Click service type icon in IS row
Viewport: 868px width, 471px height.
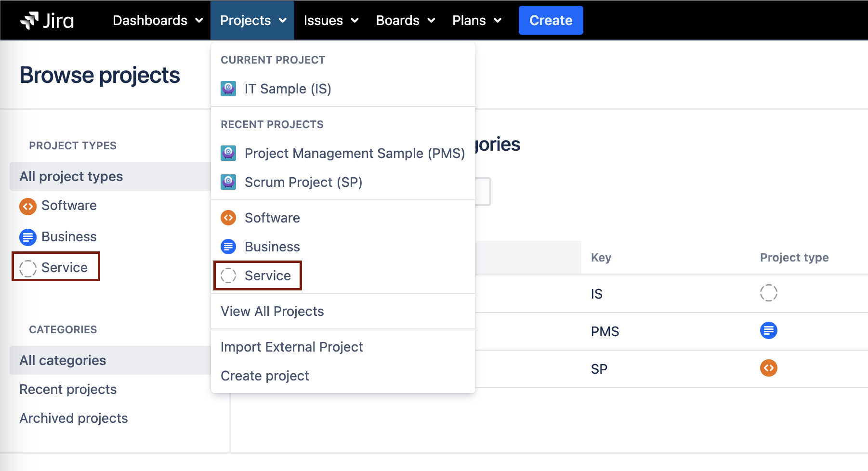768,293
